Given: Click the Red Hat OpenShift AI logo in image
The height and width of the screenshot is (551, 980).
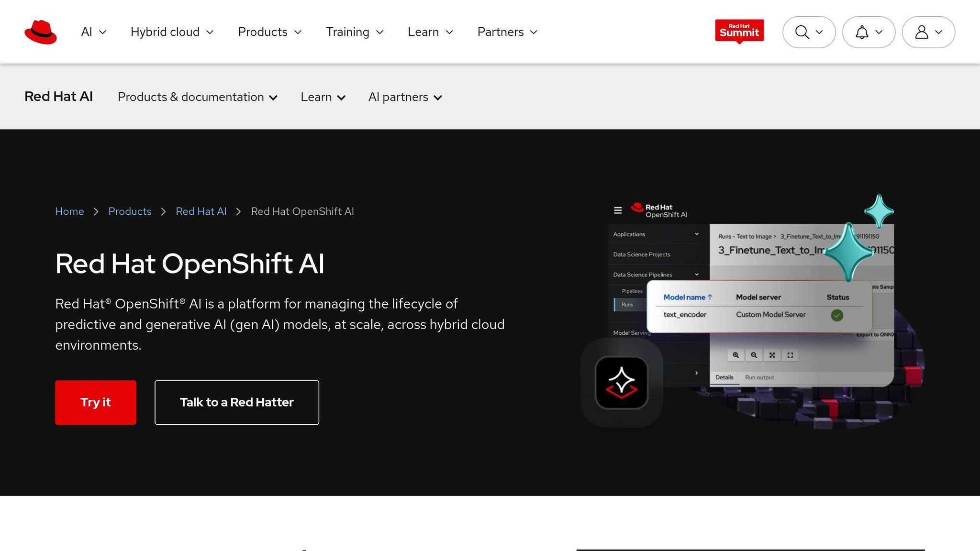Looking at the screenshot, I should [x=659, y=210].
